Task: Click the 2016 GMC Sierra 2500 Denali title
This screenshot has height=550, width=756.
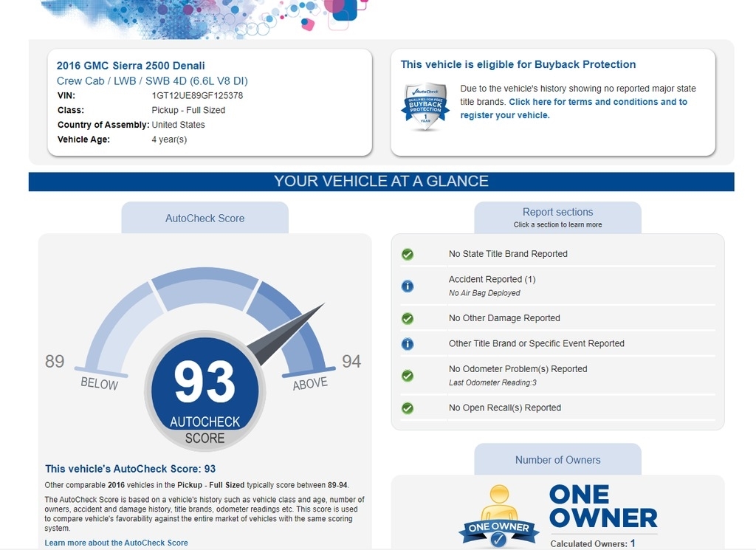Action: tap(131, 66)
